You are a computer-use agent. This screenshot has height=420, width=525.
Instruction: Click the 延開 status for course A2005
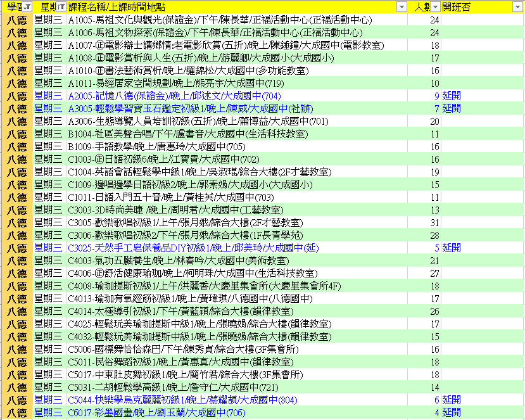[x=452, y=96]
